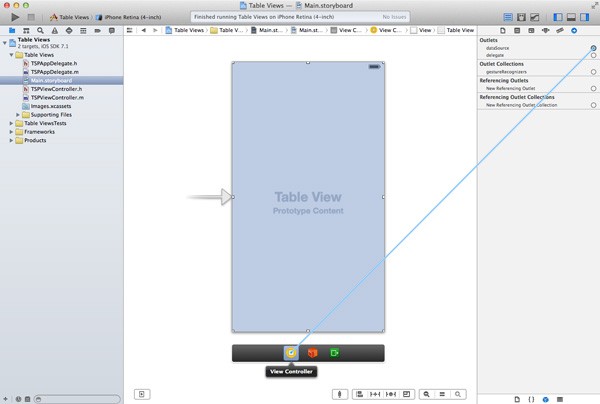Show the assistant editor
The width and height of the screenshot is (600, 404).
click(x=521, y=17)
